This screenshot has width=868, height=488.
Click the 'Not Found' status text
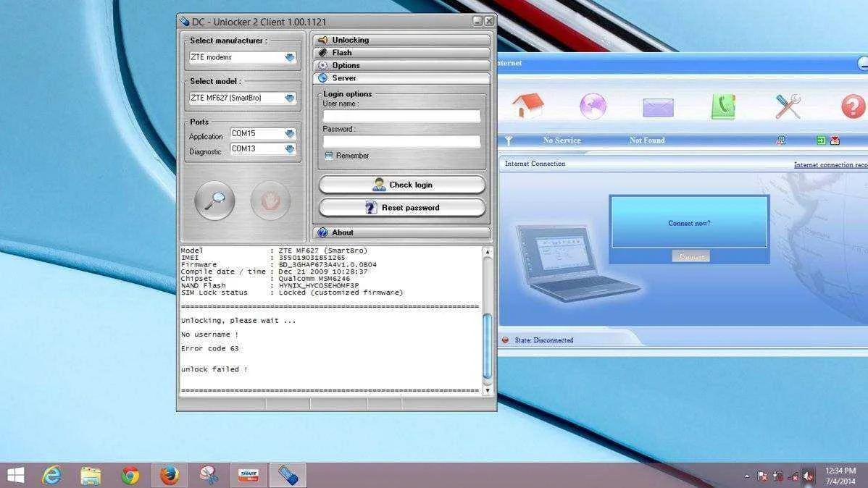tap(647, 140)
